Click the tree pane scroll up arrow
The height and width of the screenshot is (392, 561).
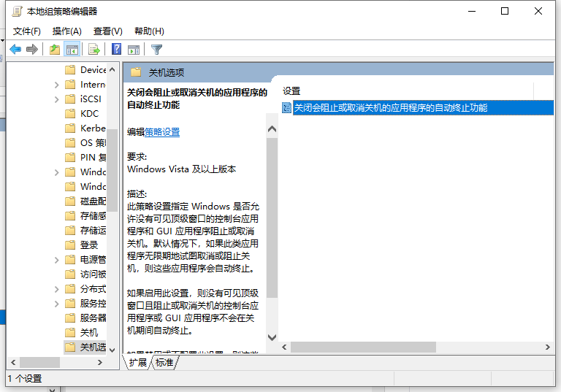pyautogui.click(x=112, y=69)
